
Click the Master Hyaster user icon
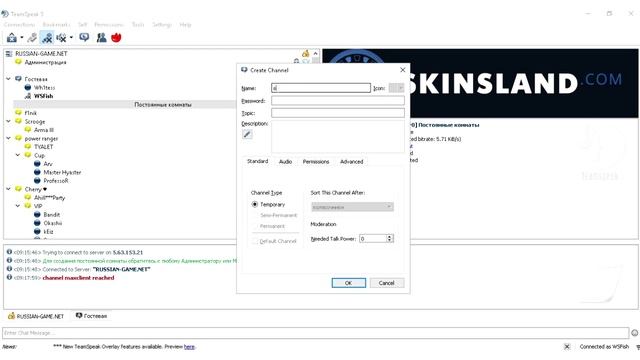pyautogui.click(x=37, y=172)
